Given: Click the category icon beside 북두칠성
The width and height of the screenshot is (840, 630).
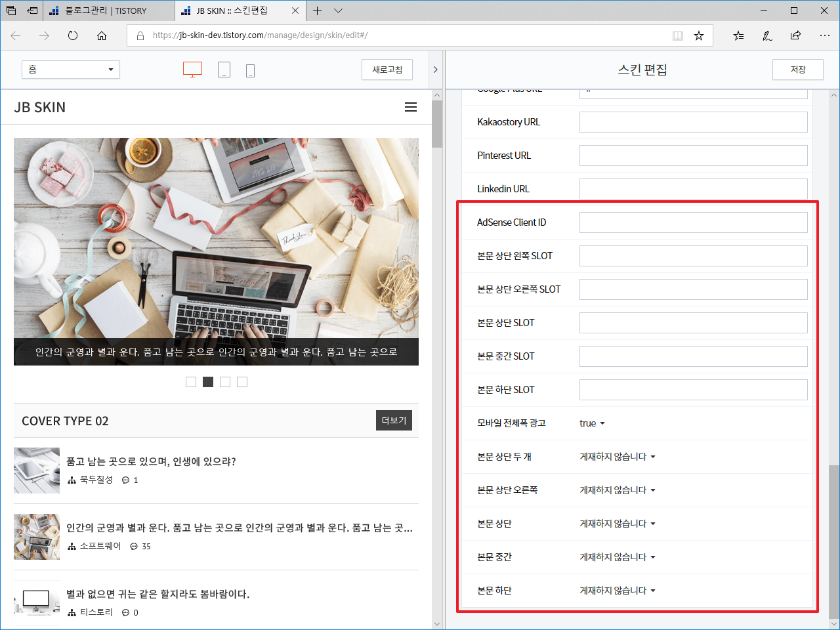Looking at the screenshot, I should (72, 480).
